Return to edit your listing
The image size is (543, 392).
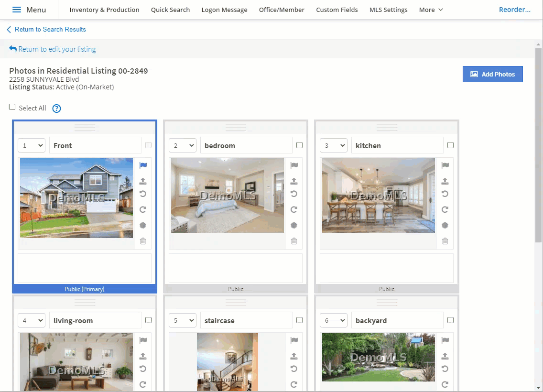pyautogui.click(x=53, y=49)
